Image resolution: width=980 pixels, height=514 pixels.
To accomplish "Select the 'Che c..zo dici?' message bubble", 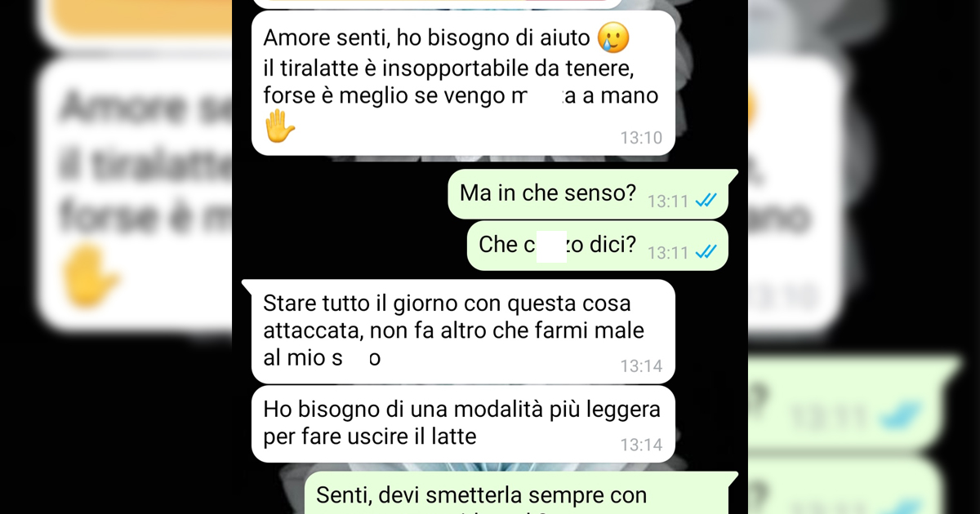I will click(597, 246).
